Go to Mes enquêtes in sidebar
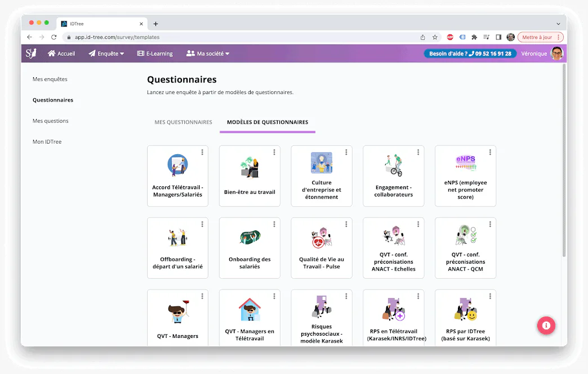 [x=50, y=79]
